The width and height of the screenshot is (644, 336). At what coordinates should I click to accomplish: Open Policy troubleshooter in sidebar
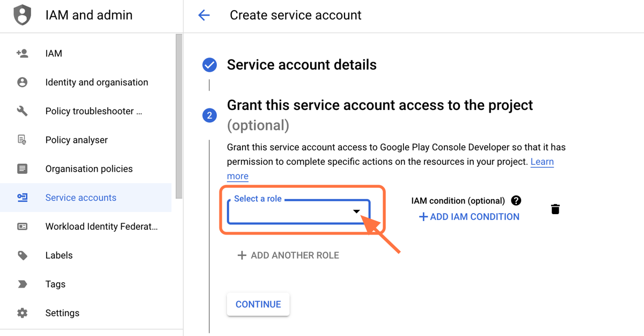[x=86, y=111]
